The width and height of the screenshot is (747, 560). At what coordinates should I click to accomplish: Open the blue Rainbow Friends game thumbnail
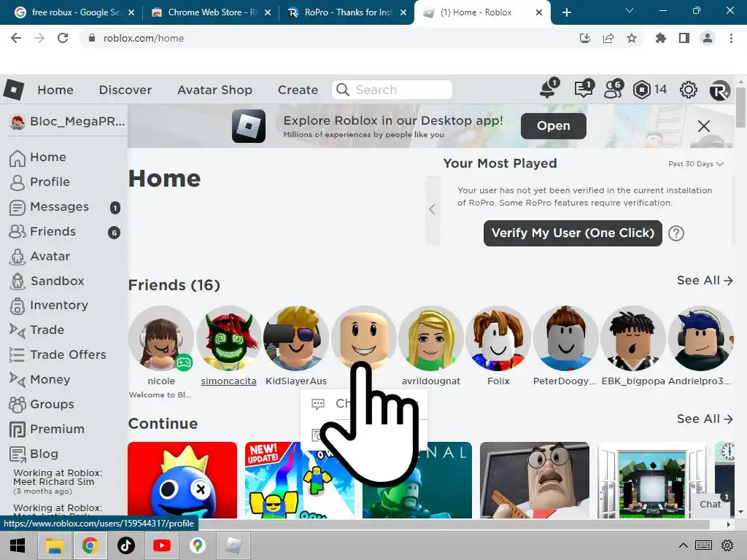pyautogui.click(x=182, y=480)
